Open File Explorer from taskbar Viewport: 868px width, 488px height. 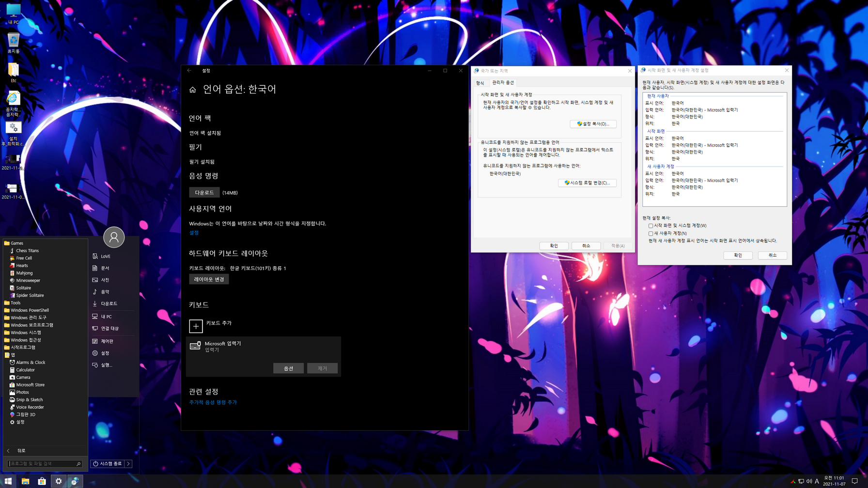click(x=25, y=481)
